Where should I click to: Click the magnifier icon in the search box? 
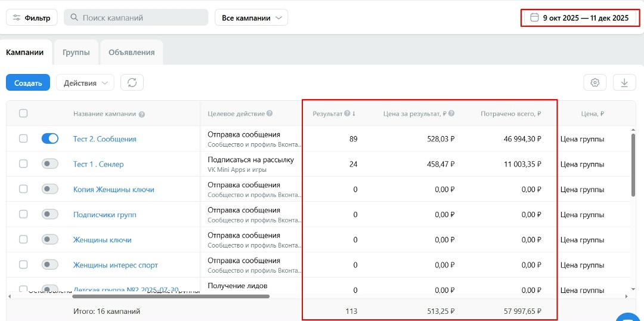click(74, 18)
